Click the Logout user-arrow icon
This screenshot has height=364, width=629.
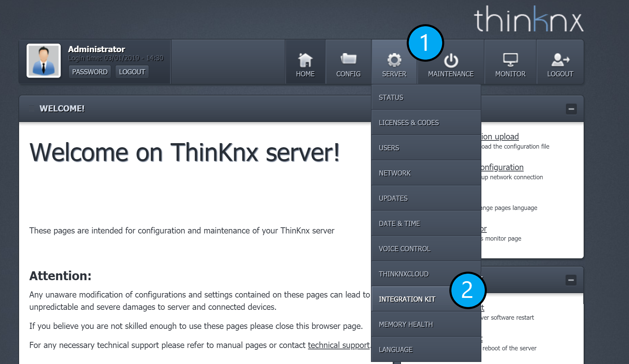pos(560,60)
